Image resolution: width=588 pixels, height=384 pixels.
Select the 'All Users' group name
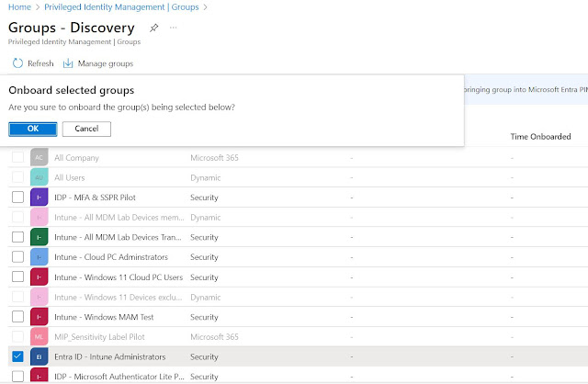70,177
